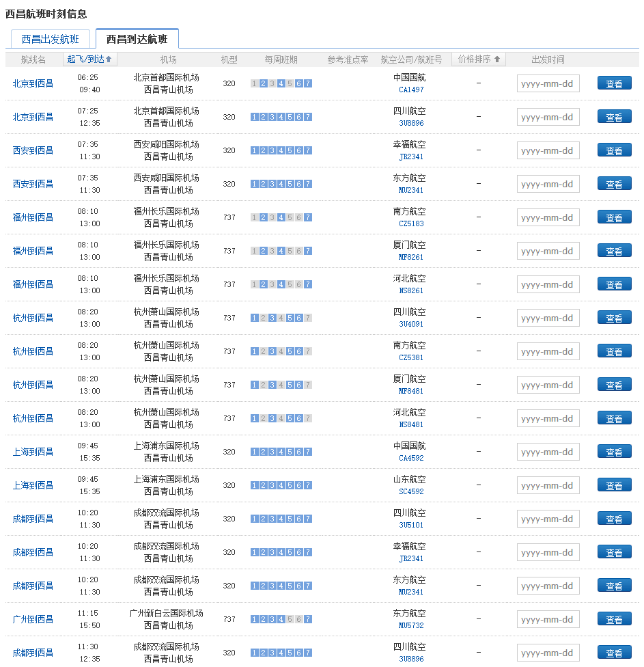Viewport: 644px width, 667px height.
Task: Open flight number NS8481 link
Action: pyautogui.click(x=410, y=424)
